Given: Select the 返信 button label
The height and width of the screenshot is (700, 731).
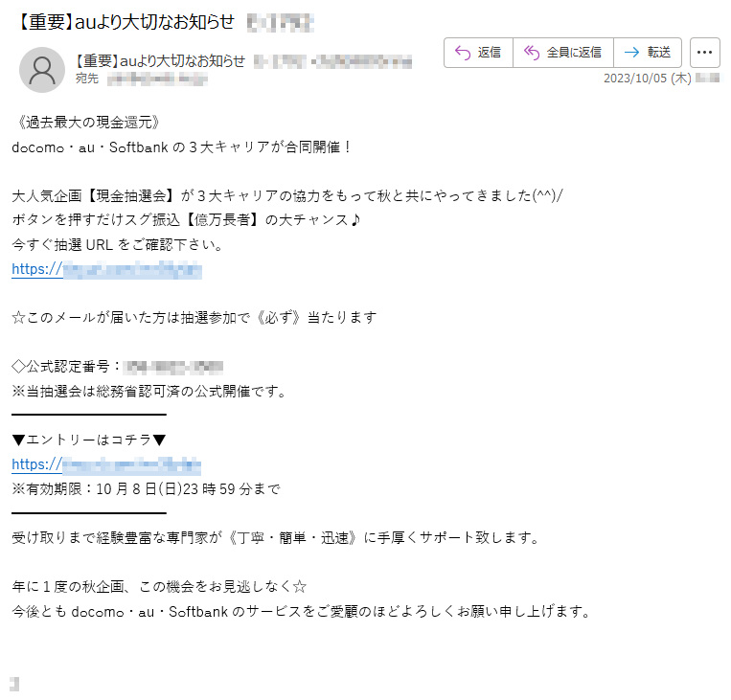Looking at the screenshot, I should (x=489, y=53).
